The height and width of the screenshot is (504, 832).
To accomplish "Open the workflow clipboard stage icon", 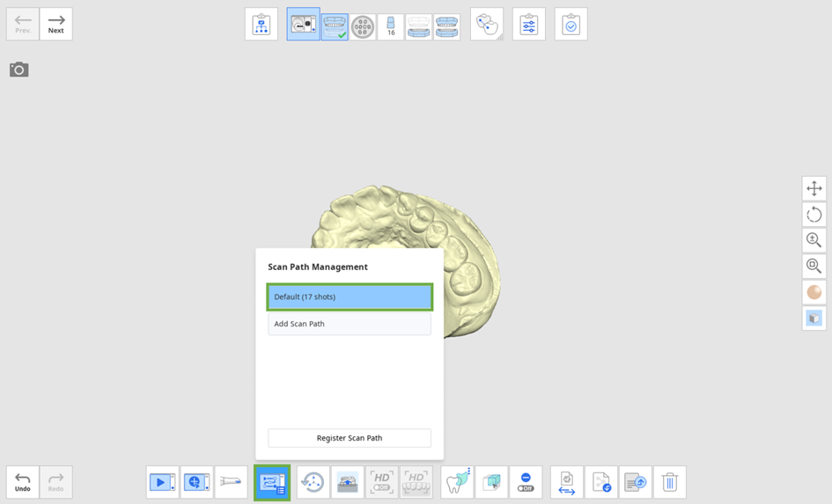I will (261, 25).
